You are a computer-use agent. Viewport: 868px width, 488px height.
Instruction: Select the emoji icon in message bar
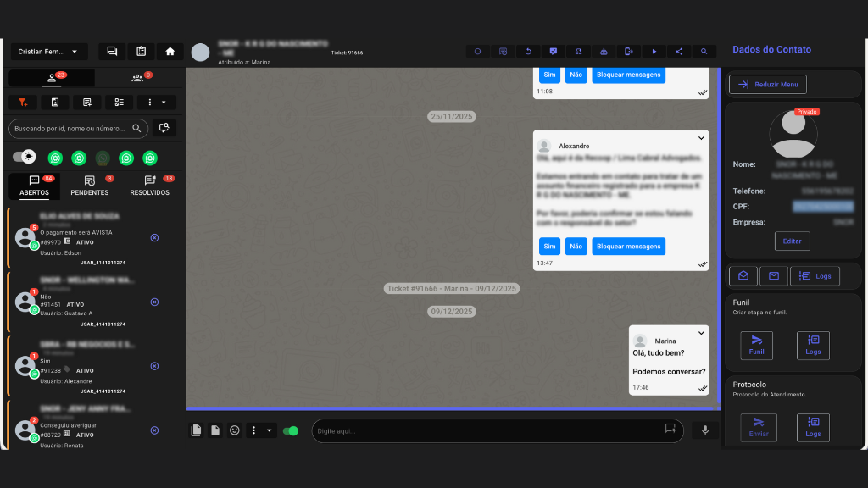pyautogui.click(x=235, y=430)
